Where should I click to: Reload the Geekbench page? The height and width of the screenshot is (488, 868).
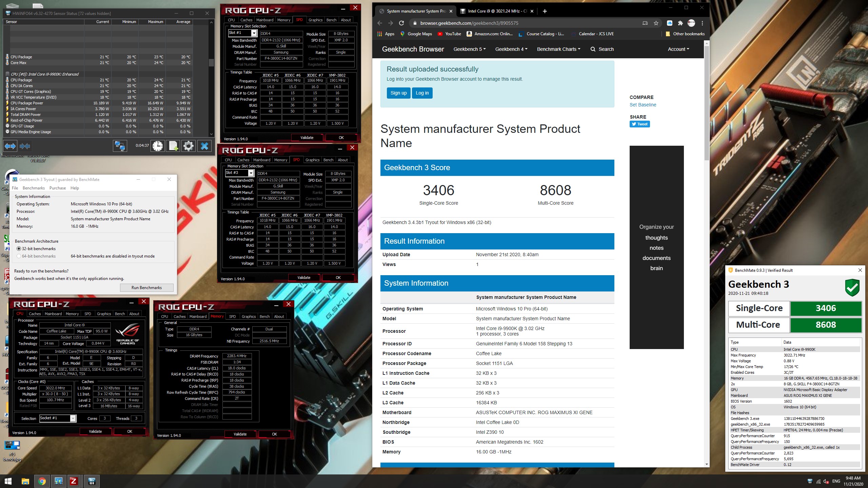[401, 23]
